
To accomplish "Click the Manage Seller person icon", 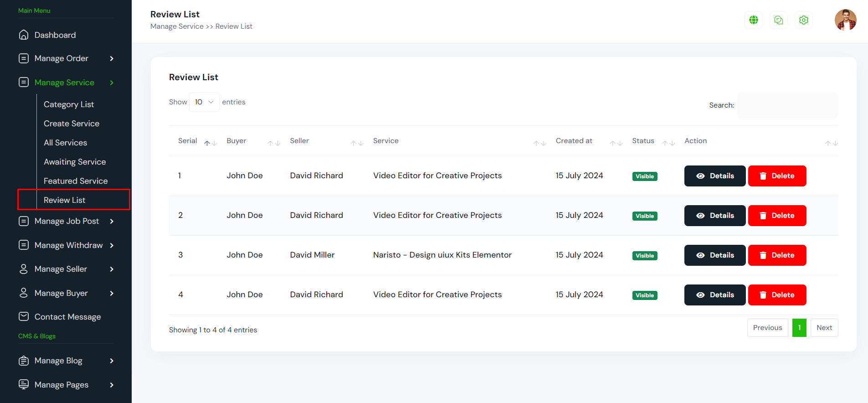I will [24, 269].
